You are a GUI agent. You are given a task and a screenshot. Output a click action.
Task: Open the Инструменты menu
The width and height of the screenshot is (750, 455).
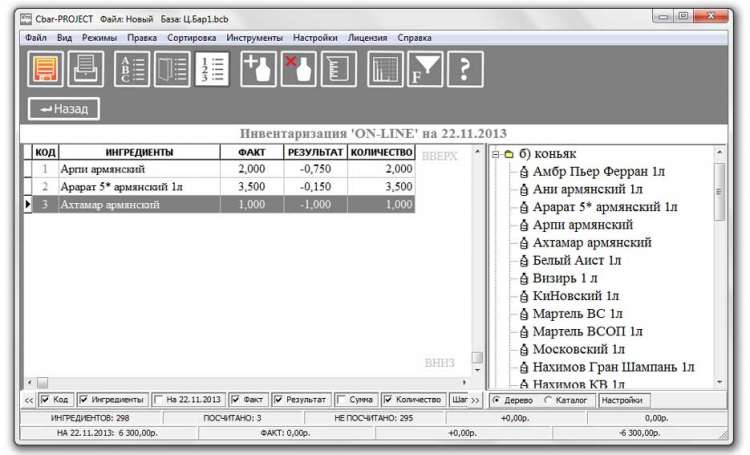click(x=254, y=38)
